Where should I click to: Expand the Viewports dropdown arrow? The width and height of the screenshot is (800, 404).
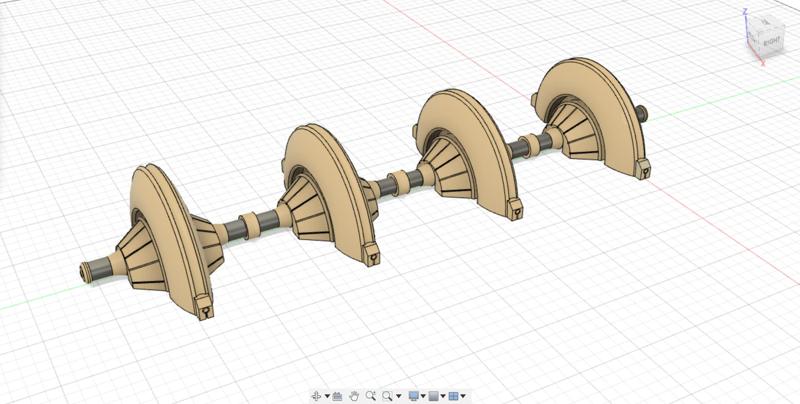click(463, 396)
